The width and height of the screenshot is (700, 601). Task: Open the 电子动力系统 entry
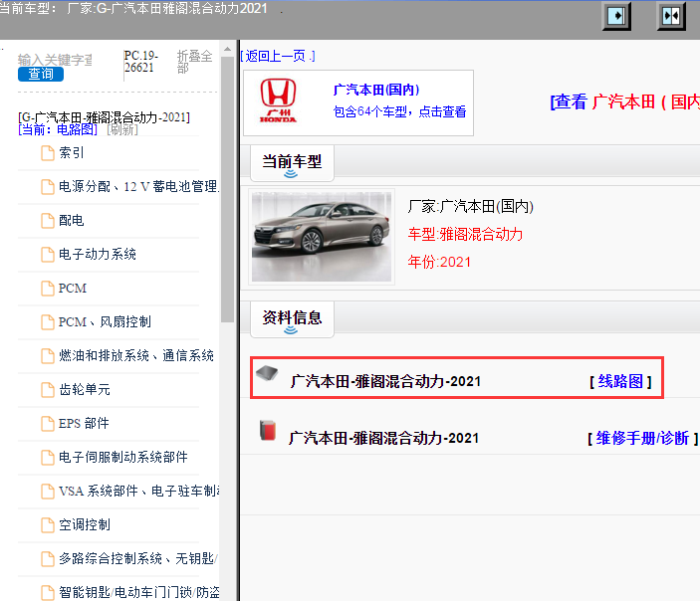98,254
